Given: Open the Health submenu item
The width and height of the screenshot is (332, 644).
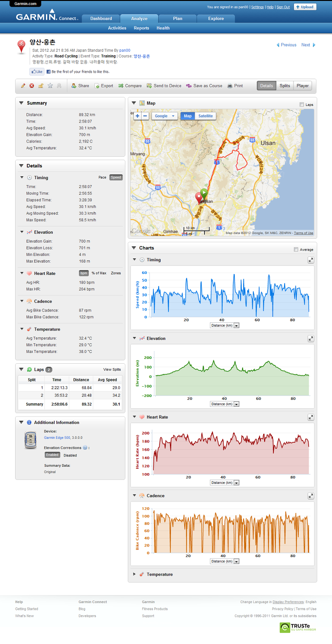Looking at the screenshot, I should coord(163,28).
